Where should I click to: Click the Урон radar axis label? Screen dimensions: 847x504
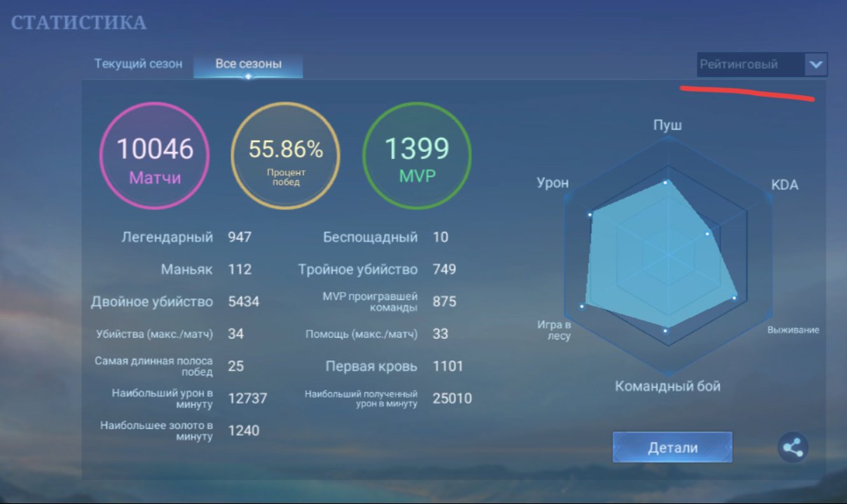tap(553, 183)
